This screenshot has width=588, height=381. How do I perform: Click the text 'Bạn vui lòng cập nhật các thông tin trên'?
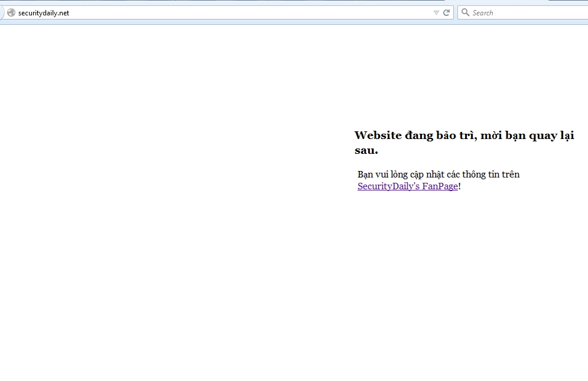[x=438, y=175]
